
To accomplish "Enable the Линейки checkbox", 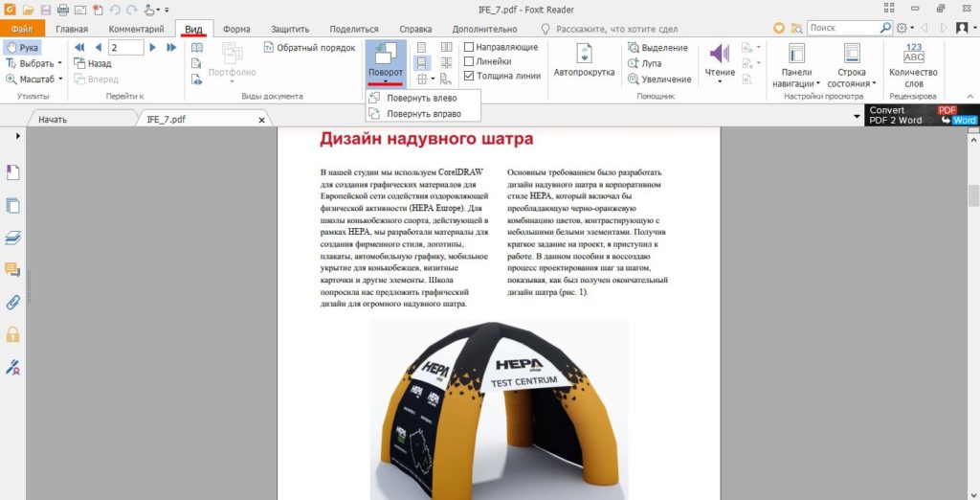I will (469, 61).
